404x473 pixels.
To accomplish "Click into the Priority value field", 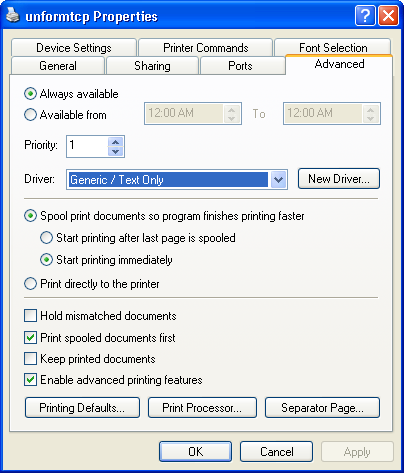I will [x=87, y=146].
